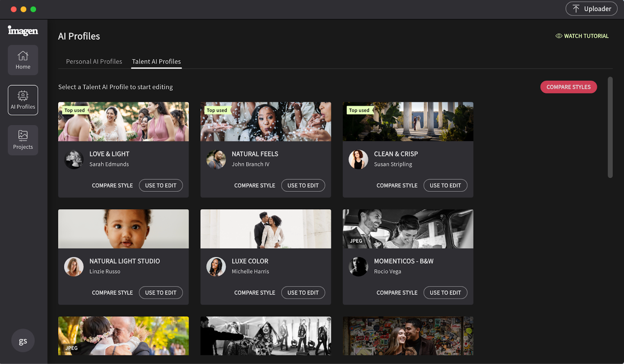Compare style for Natural Light Studio

(x=112, y=293)
